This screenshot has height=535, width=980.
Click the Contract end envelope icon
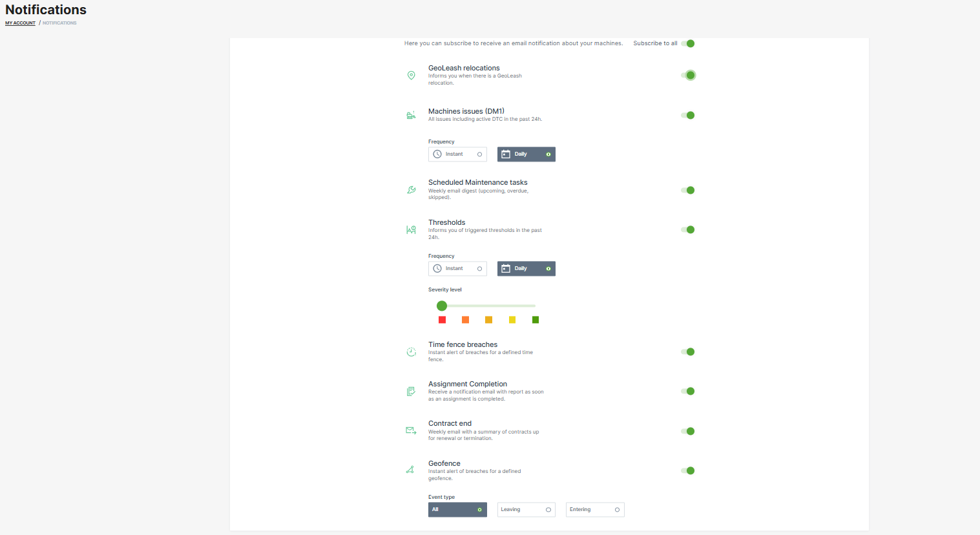coord(411,431)
